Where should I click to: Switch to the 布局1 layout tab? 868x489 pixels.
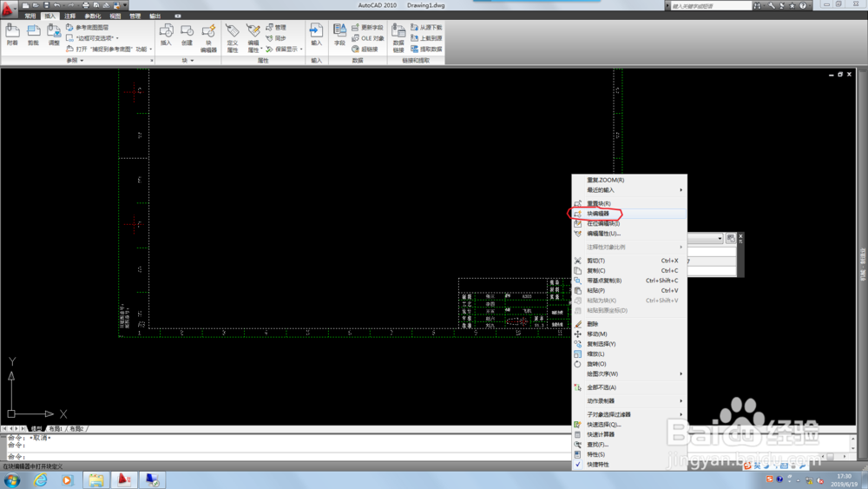(56, 429)
